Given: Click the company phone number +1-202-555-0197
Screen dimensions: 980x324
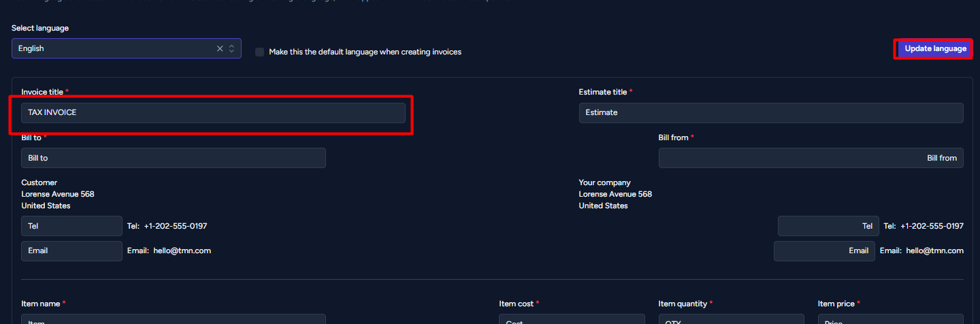Looking at the screenshot, I should click(932, 226).
